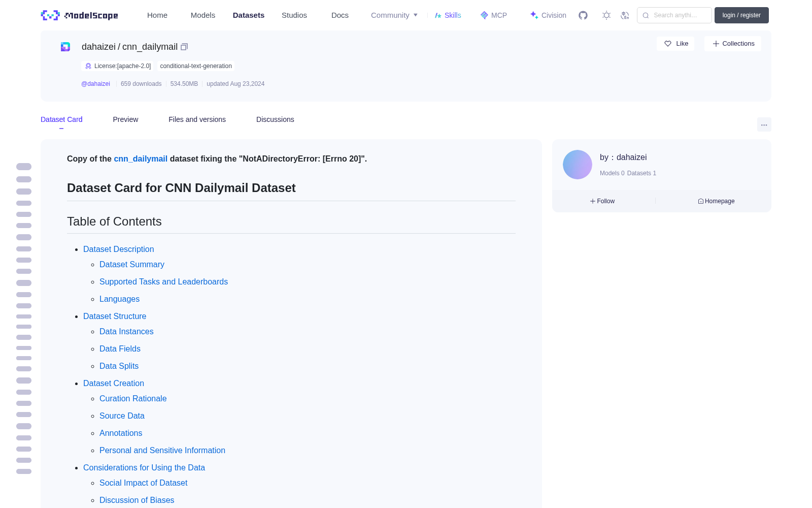
Task: Open the three-dot more options menu
Action: [x=764, y=125]
